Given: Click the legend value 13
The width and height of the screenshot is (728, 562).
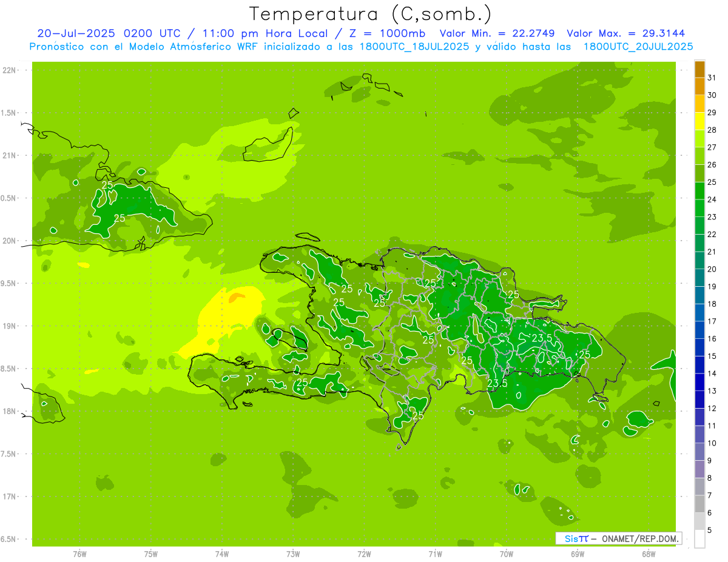Looking at the screenshot, I should pyautogui.click(x=712, y=391).
